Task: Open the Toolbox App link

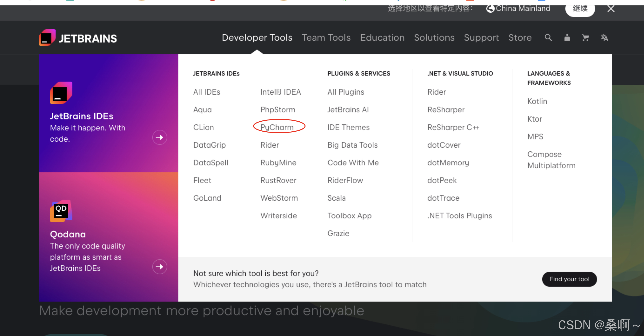Action: [349, 216]
